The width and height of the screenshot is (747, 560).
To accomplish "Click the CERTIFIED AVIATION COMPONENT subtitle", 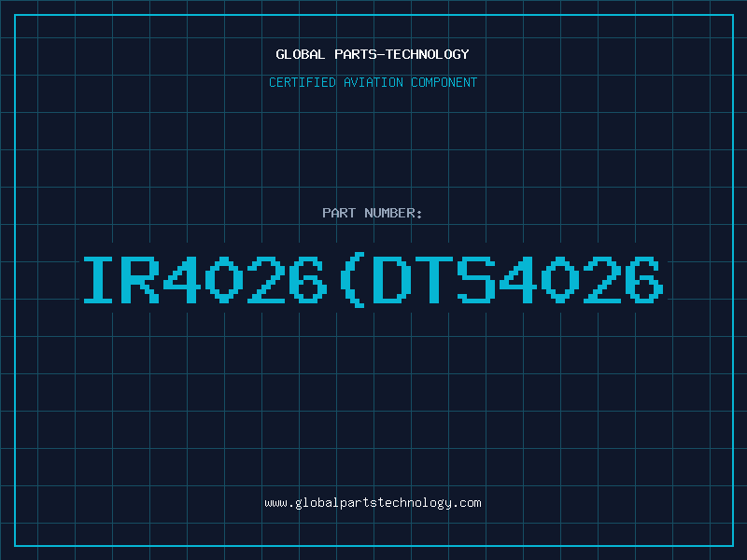I will click(x=373, y=82).
